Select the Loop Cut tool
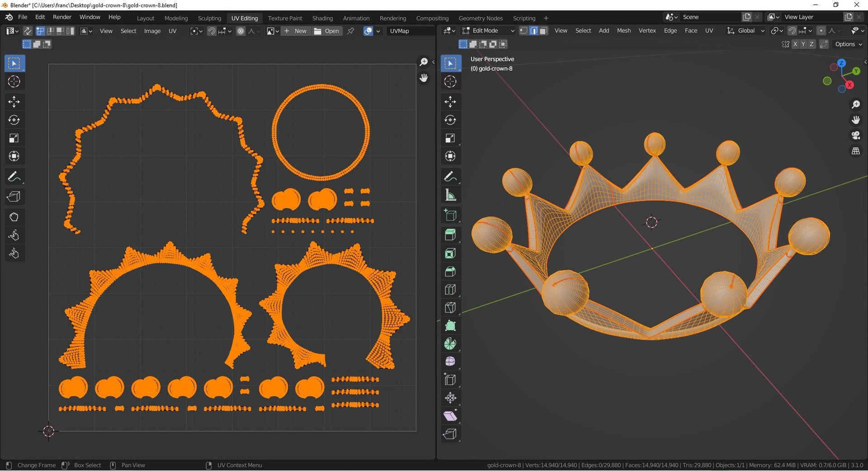Viewport: 868px width, 471px height. (450, 290)
